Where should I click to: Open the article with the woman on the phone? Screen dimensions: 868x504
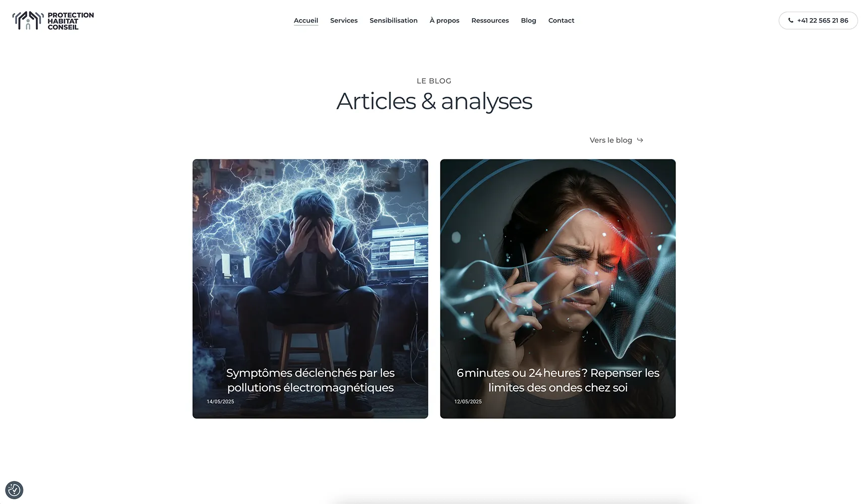click(557, 289)
